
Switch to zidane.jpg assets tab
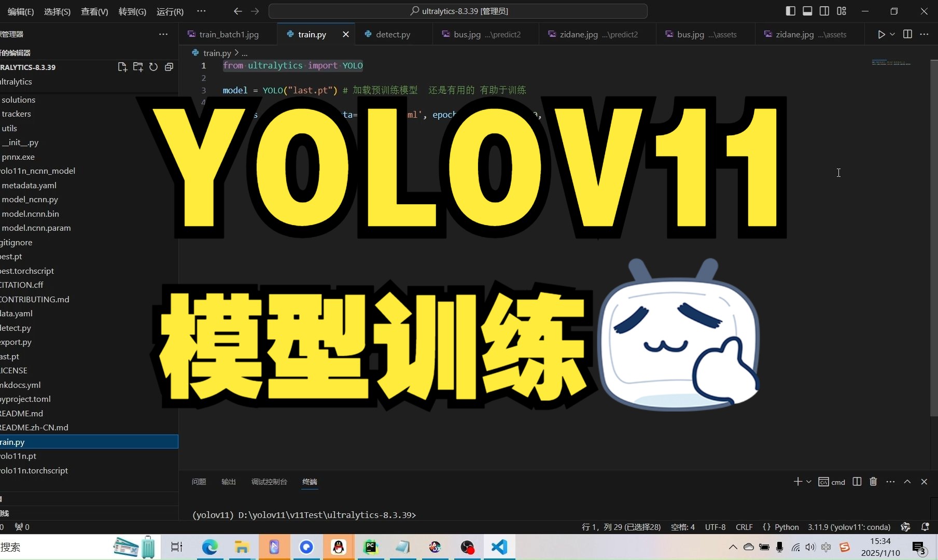click(810, 34)
